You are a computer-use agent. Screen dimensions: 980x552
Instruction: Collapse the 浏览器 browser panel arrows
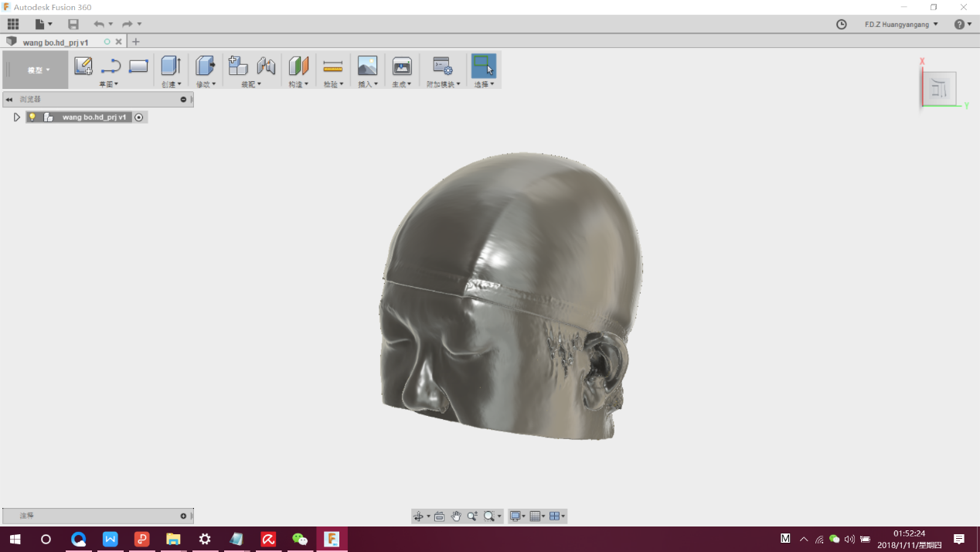point(9,99)
